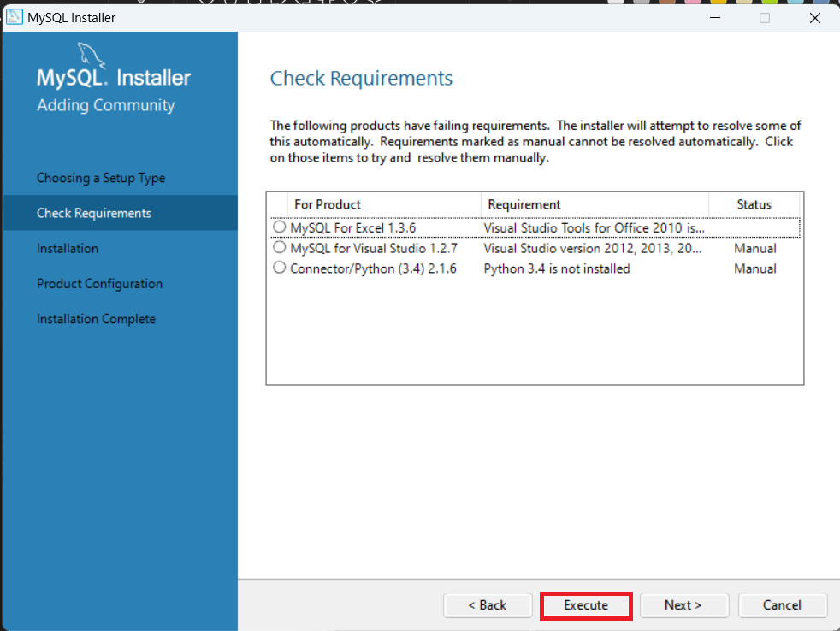The image size is (840, 631).
Task: Open the Installation sidebar step
Action: click(68, 249)
